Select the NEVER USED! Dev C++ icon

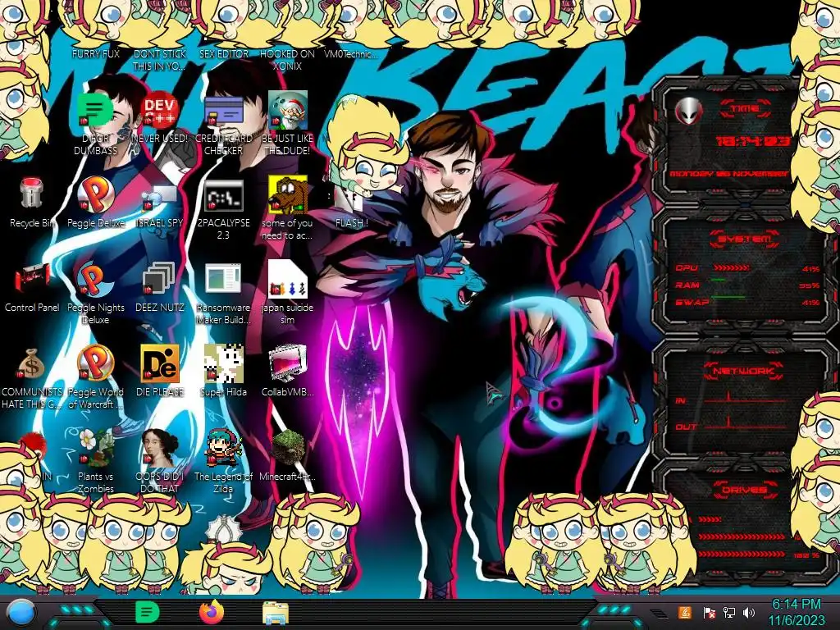click(160, 110)
